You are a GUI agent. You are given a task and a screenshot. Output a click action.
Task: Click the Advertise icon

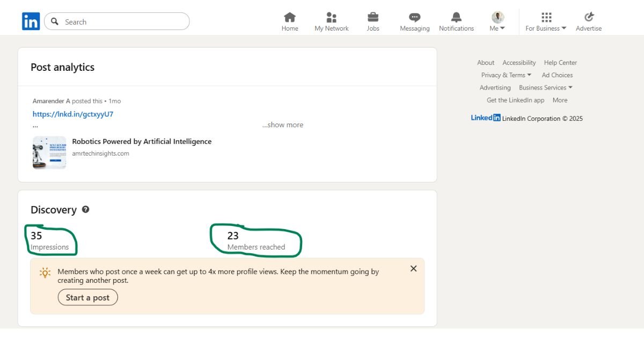click(x=589, y=18)
